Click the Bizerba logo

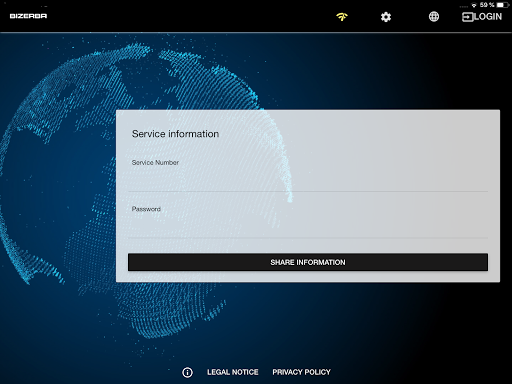pyautogui.click(x=28, y=16)
